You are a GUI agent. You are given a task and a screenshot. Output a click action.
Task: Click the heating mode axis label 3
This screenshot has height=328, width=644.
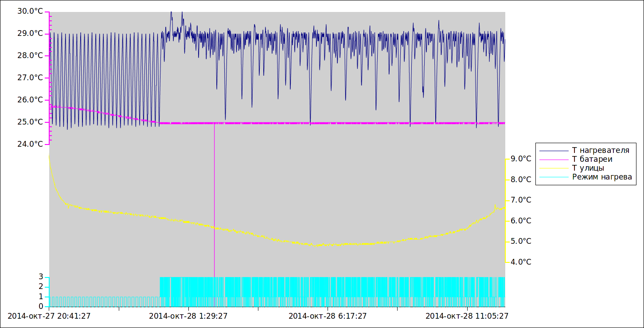click(x=41, y=277)
